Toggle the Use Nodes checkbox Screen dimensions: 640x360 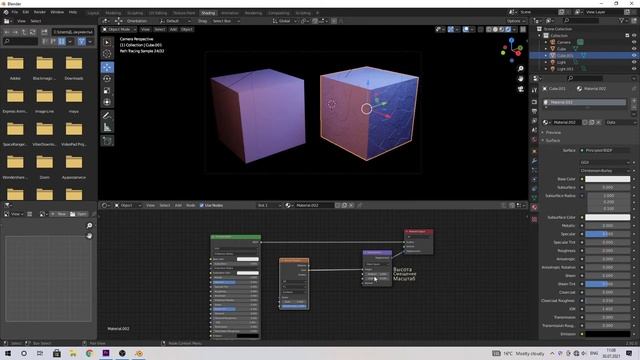[202, 205]
